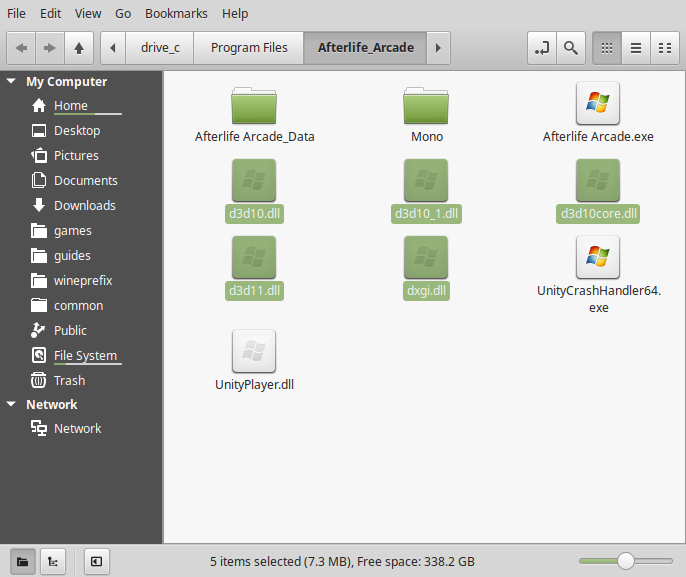Go back with the Back arrow button
This screenshot has width=686, height=577.
coord(21,48)
